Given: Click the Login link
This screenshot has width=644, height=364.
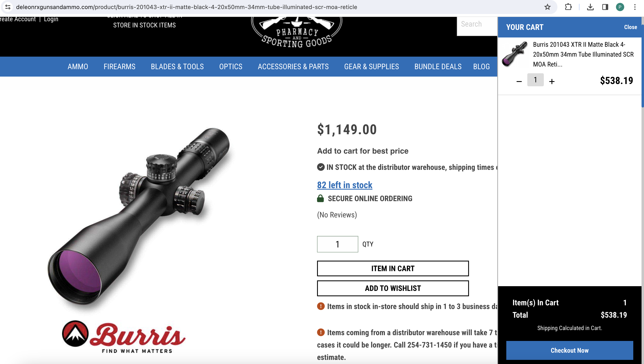Looking at the screenshot, I should (51, 19).
